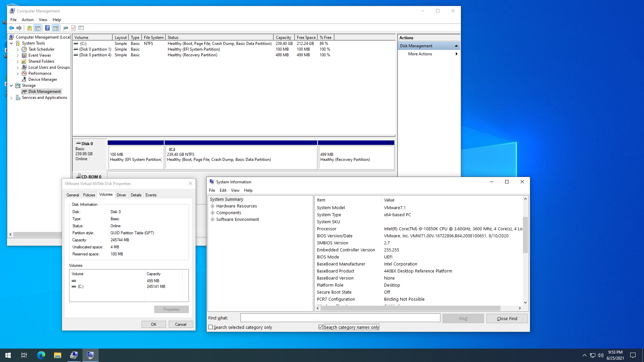Click OK in disk properties dialog
The height and width of the screenshot is (362, 644).
pyautogui.click(x=154, y=324)
